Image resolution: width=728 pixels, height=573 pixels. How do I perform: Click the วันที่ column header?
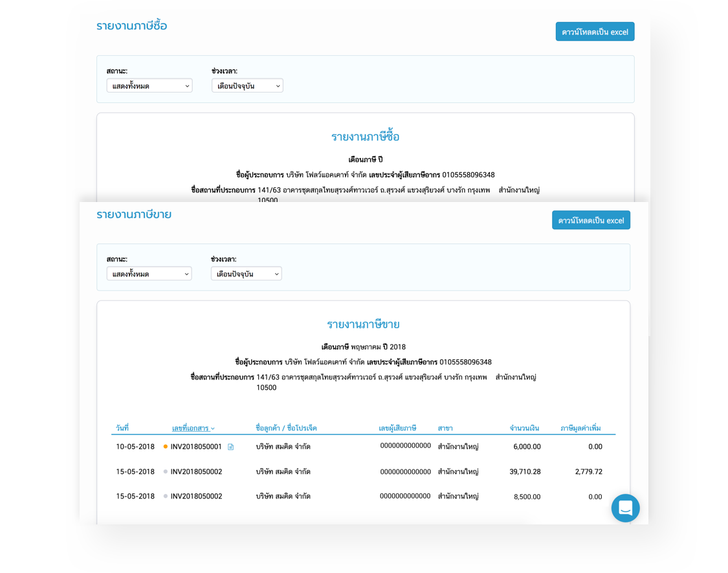point(122,428)
